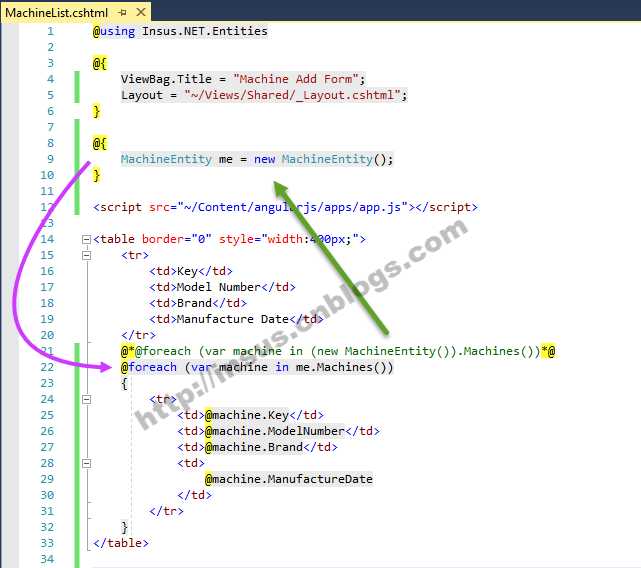
Task: Click the "Model Number" header cell text
Action: pyautogui.click(x=219, y=287)
